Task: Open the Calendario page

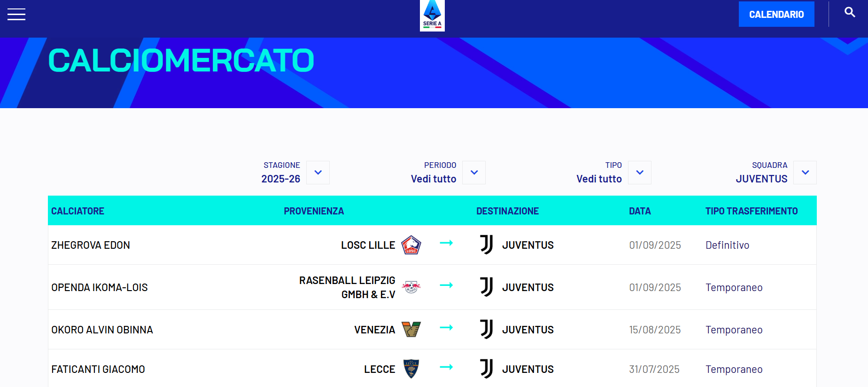Action: tap(776, 14)
